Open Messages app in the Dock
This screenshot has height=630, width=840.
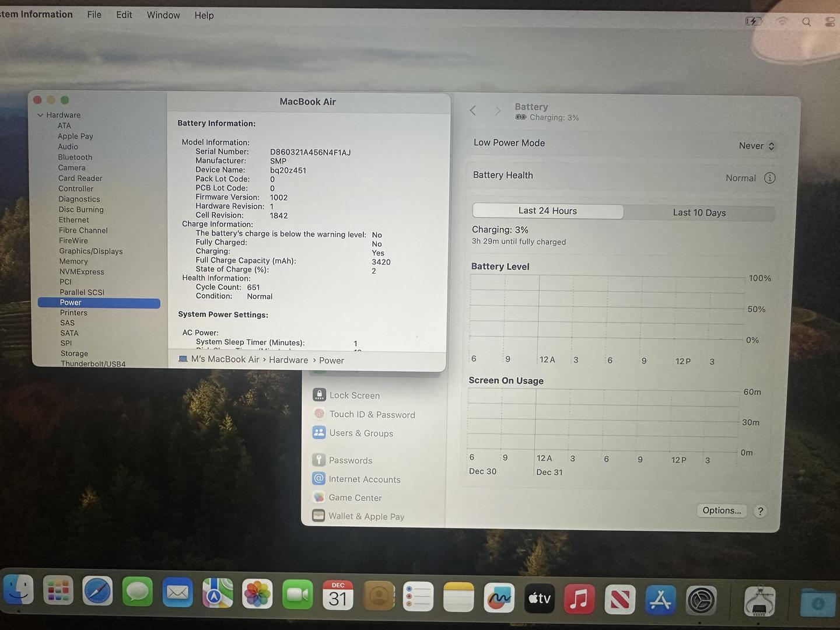coord(137,593)
